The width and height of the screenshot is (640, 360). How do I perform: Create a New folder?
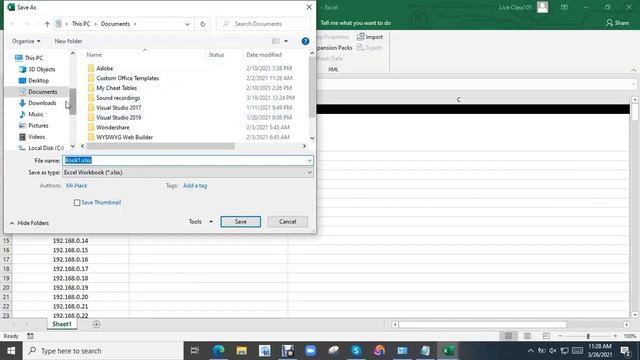coord(68,41)
